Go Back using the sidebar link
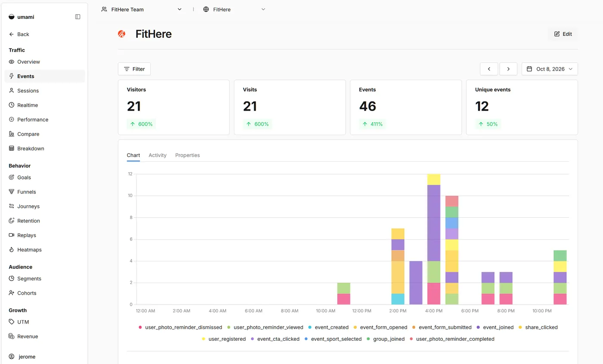Viewport: 603px width, 364px height. pos(19,34)
